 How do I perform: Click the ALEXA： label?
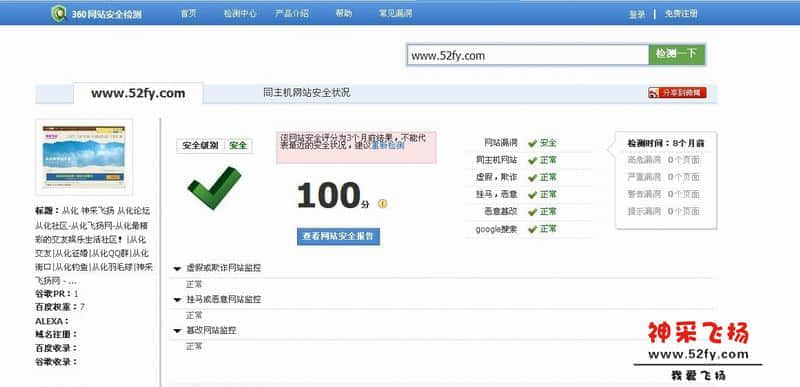pyautogui.click(x=52, y=321)
